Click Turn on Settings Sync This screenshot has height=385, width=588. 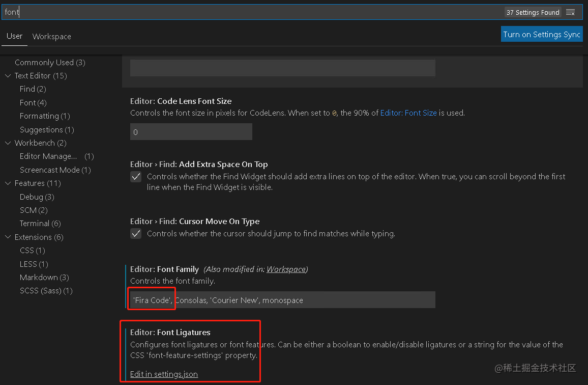pyautogui.click(x=542, y=34)
